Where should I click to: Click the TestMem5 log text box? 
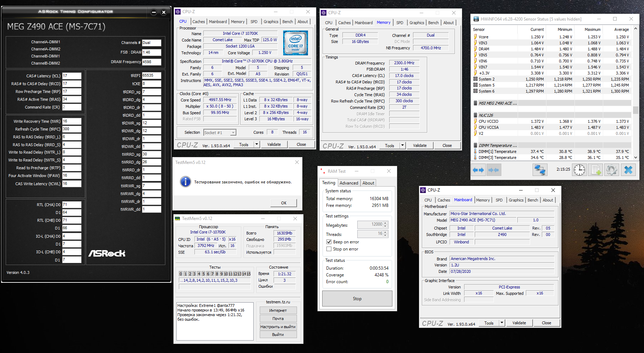click(x=215, y=321)
